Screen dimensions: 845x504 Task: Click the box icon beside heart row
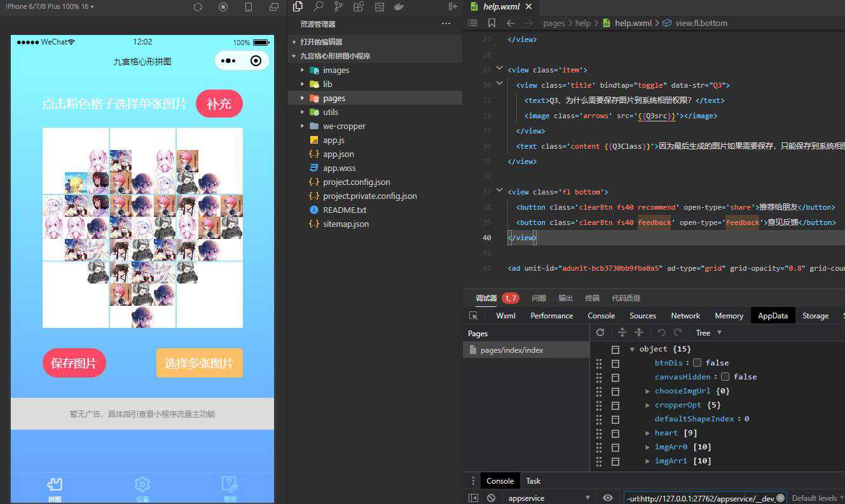pyautogui.click(x=615, y=433)
